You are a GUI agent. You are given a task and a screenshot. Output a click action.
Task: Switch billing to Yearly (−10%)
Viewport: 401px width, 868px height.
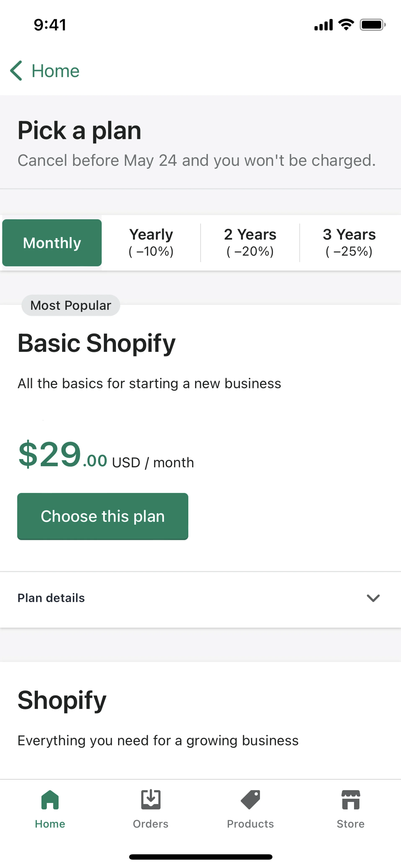point(151,243)
